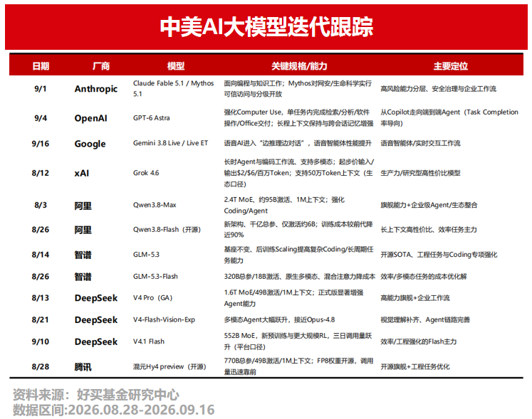Select 阿里 in the Qwen3.8-Max row
Screen dimensions: 532x419
point(83,206)
